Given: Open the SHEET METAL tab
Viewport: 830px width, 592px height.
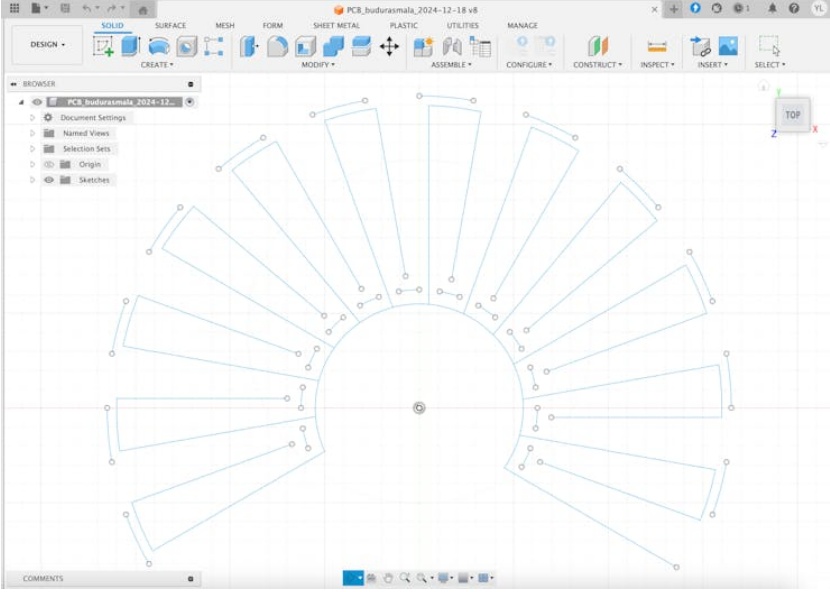Looking at the screenshot, I should 336,25.
